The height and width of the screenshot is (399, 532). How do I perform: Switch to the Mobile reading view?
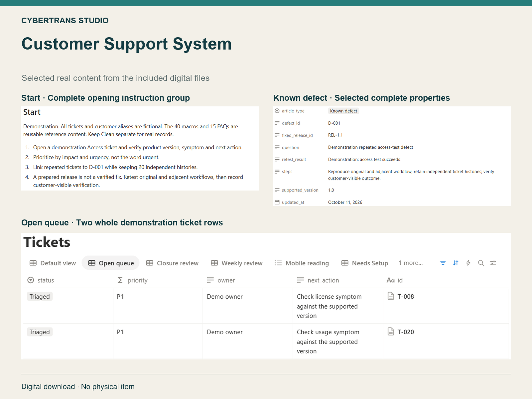[302, 263]
